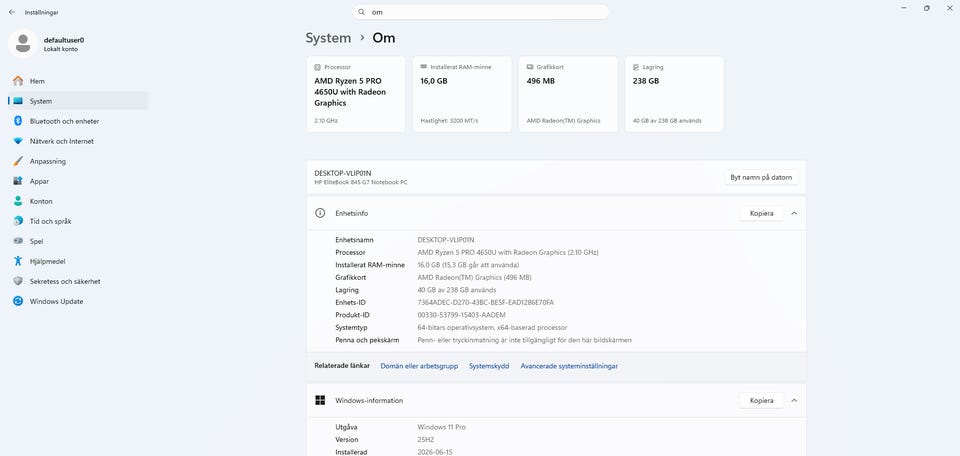Copy Enhetsinfo with the Kopiera button
The width and height of the screenshot is (960, 456).
[x=762, y=214]
